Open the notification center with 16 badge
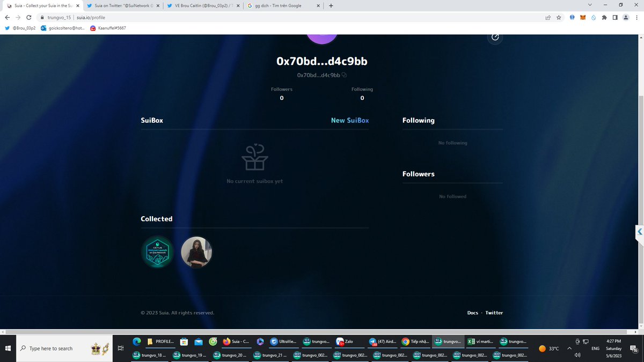This screenshot has height=362, width=644. tap(634, 349)
